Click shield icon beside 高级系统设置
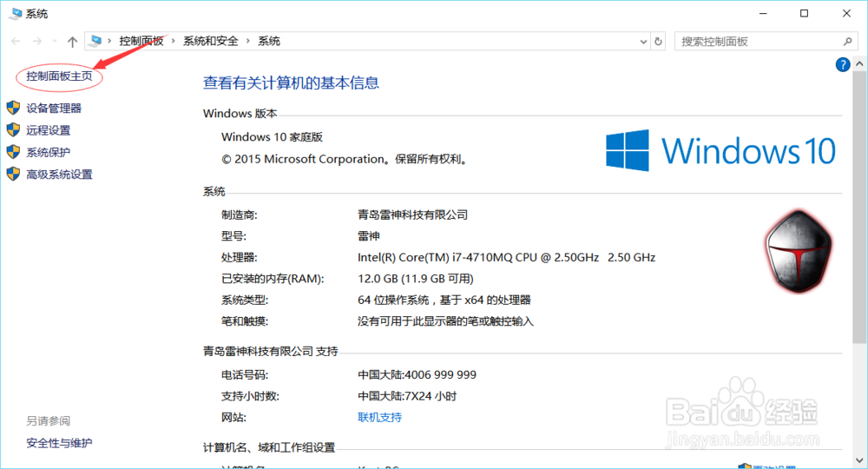Image resolution: width=868 pixels, height=469 pixels. point(13,174)
